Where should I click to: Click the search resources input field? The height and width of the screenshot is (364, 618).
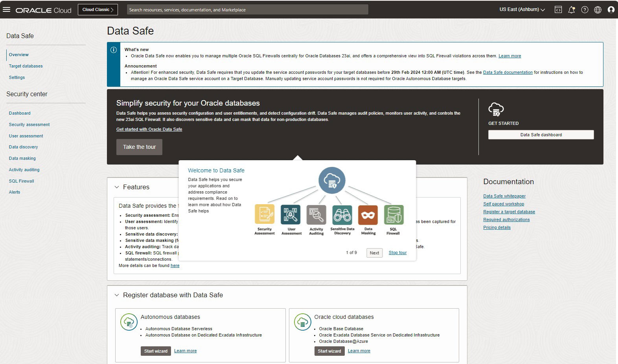tap(248, 9)
